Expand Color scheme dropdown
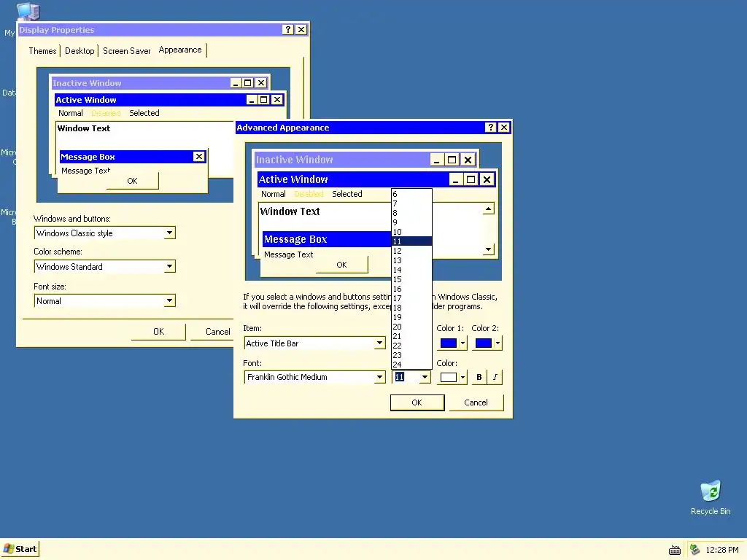The width and height of the screenshot is (747, 560). tap(169, 267)
